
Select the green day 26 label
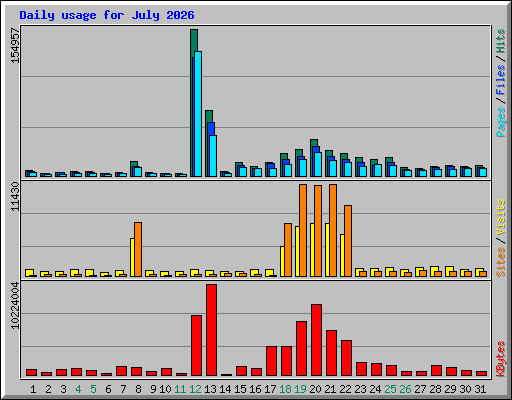click(x=405, y=389)
